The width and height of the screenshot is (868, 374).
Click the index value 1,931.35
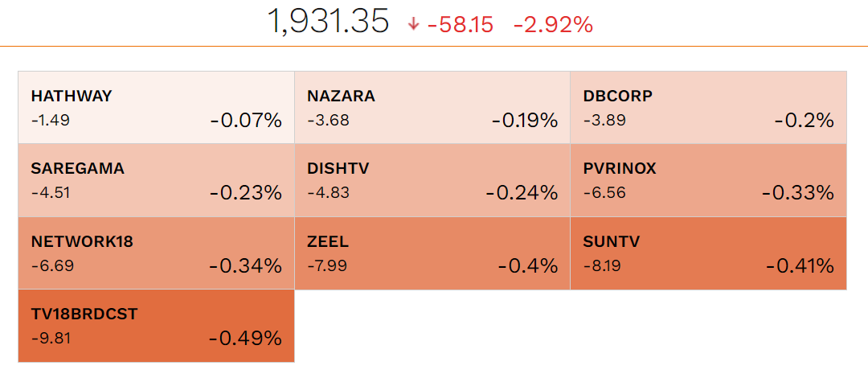coord(328,23)
